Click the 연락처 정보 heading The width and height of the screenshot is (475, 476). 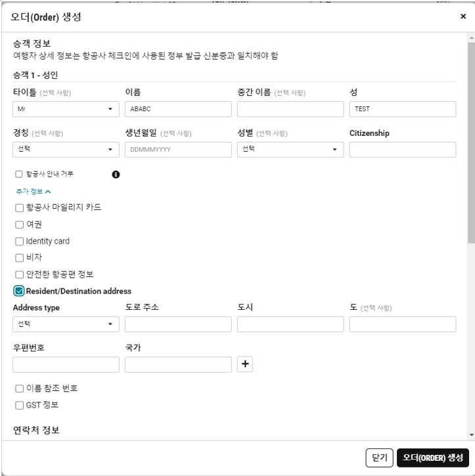coord(36,430)
